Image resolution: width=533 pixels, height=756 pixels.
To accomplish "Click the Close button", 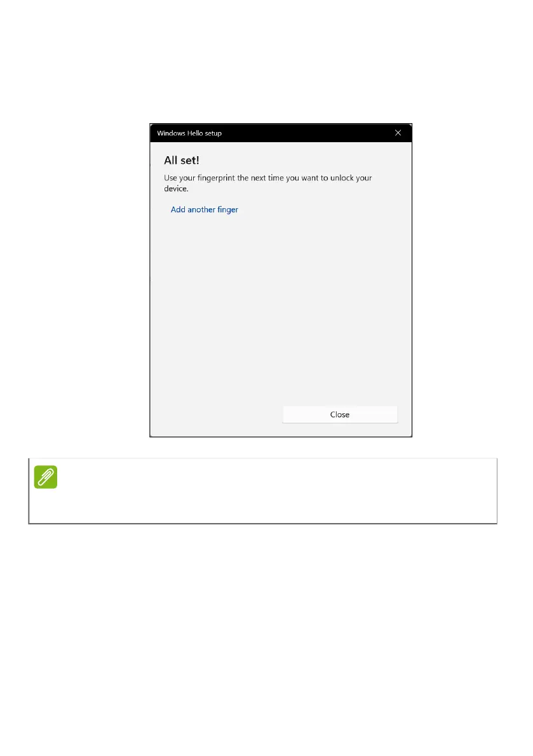I will point(340,414).
